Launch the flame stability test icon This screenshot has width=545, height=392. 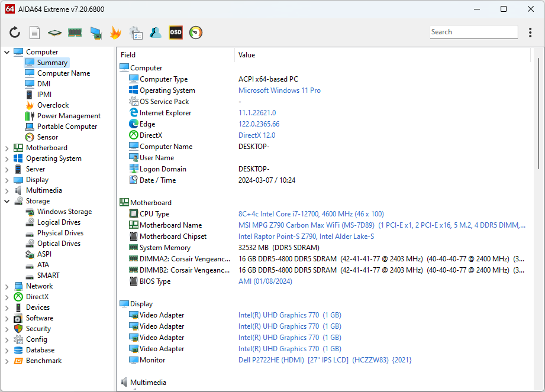pyautogui.click(x=115, y=33)
